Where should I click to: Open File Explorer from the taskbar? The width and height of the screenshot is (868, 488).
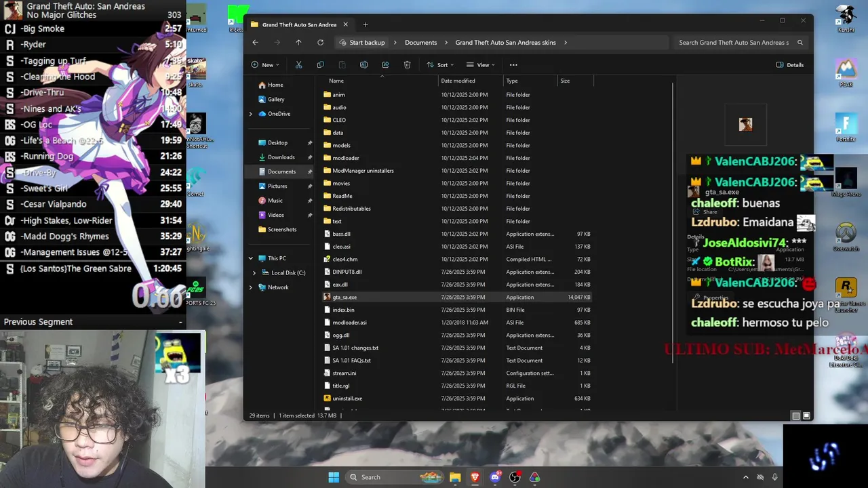[x=455, y=477]
